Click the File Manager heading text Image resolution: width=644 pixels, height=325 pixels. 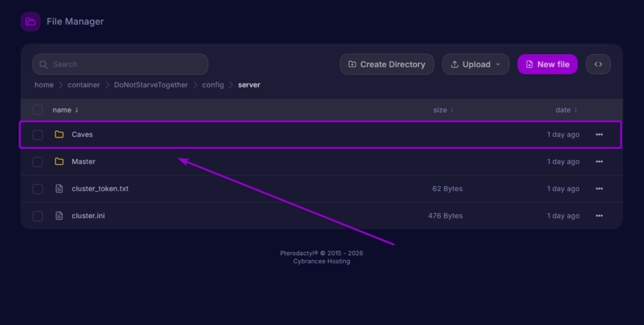[x=75, y=21]
